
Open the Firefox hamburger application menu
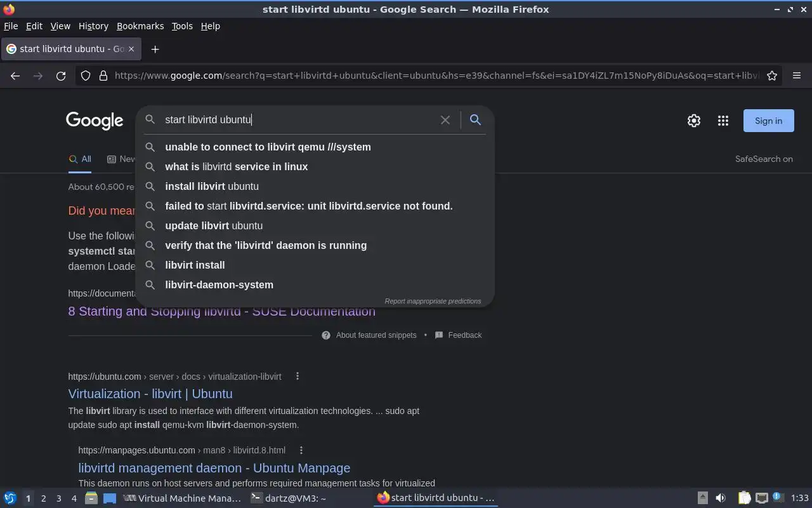pos(797,76)
